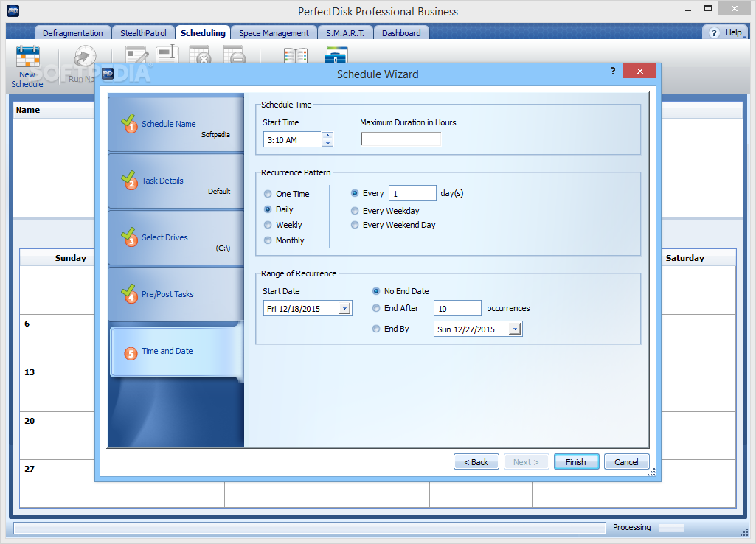Close the Schedule Wizard dialog

[x=639, y=72]
